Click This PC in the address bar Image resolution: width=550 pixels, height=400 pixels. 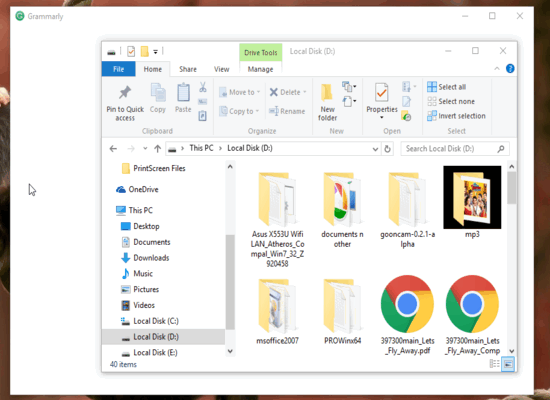(201, 148)
